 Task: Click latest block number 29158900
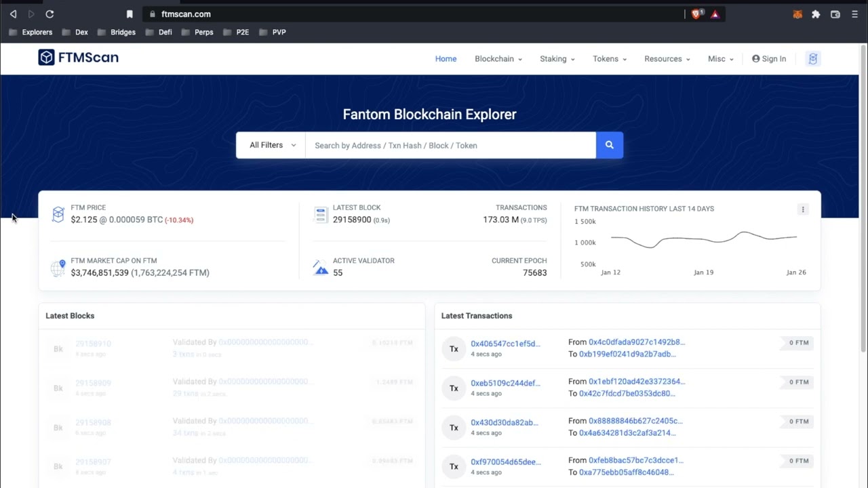352,220
